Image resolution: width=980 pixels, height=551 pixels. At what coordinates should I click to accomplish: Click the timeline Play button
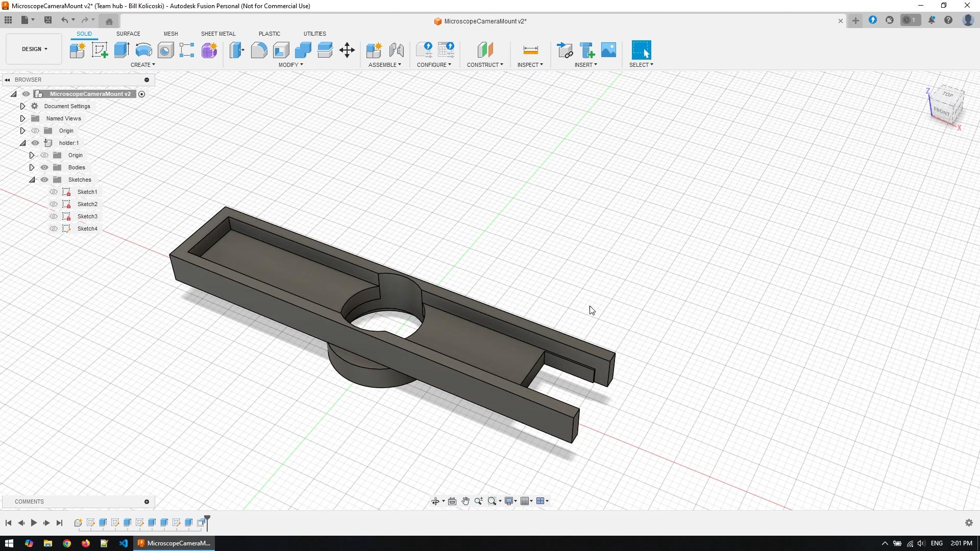[34, 523]
